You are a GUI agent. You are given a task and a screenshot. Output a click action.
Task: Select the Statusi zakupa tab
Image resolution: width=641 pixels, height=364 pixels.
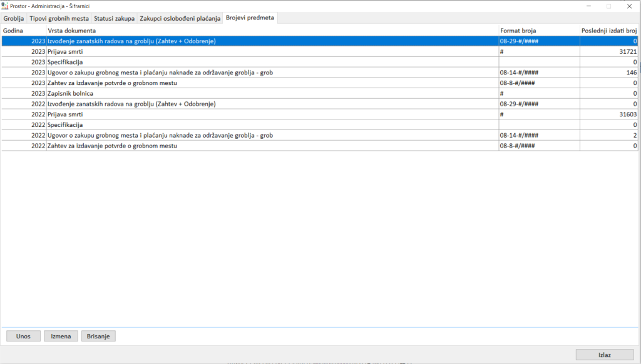114,19
